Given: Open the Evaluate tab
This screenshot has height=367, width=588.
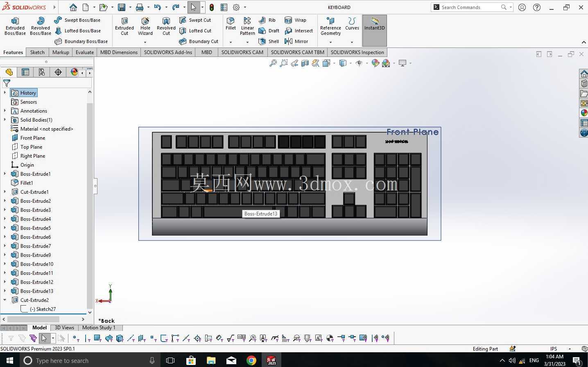Looking at the screenshot, I should 85,52.
